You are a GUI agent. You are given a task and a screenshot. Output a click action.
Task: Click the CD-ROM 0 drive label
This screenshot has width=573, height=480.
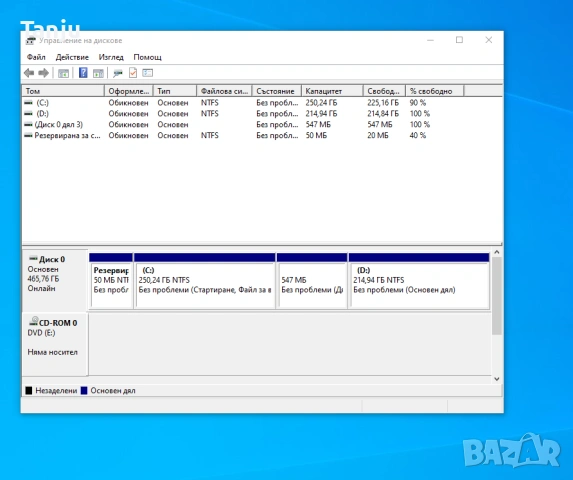tap(58, 323)
